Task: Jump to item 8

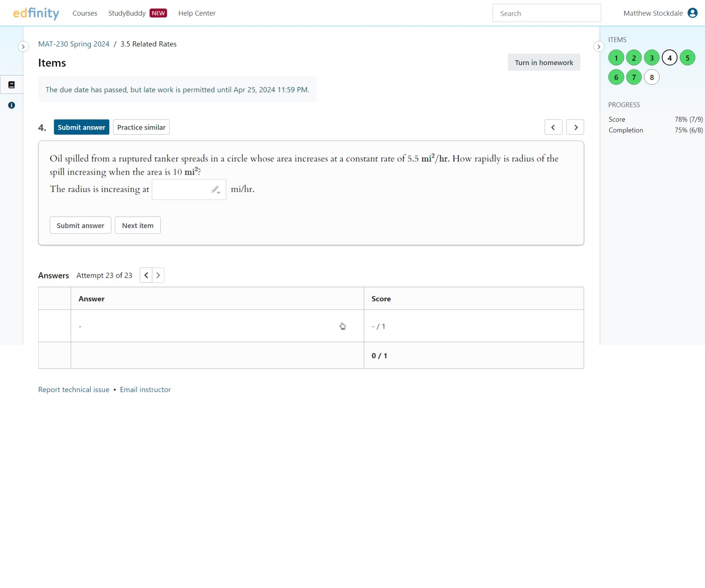Action: click(x=652, y=78)
